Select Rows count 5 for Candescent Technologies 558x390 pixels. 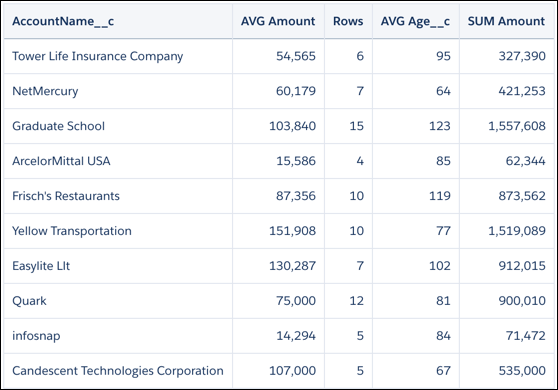click(360, 371)
